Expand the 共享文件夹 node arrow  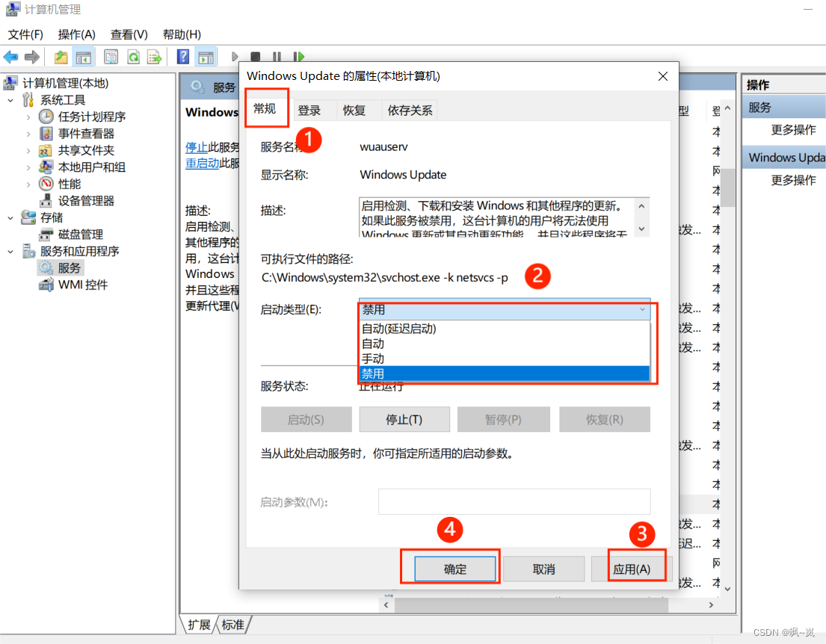[x=28, y=151]
